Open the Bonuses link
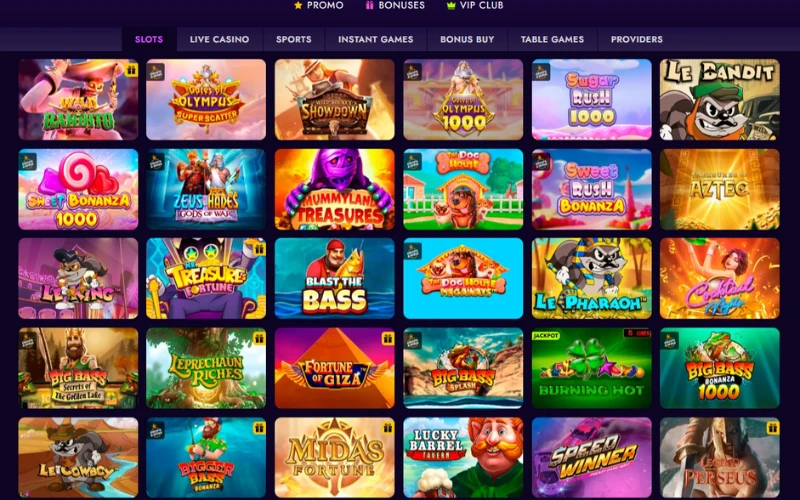The width and height of the screenshot is (800, 500). pos(395,5)
